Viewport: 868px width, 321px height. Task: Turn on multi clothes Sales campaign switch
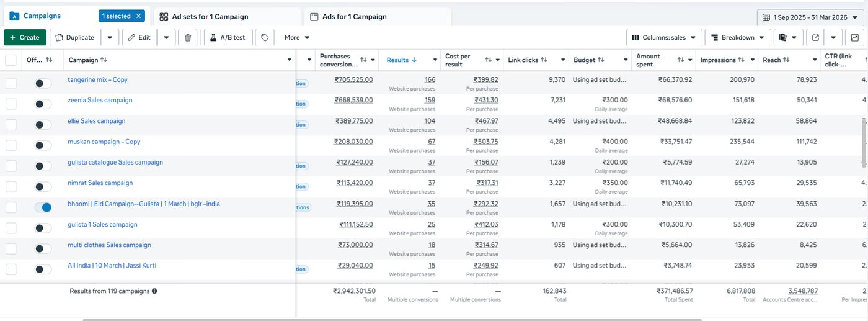click(43, 248)
